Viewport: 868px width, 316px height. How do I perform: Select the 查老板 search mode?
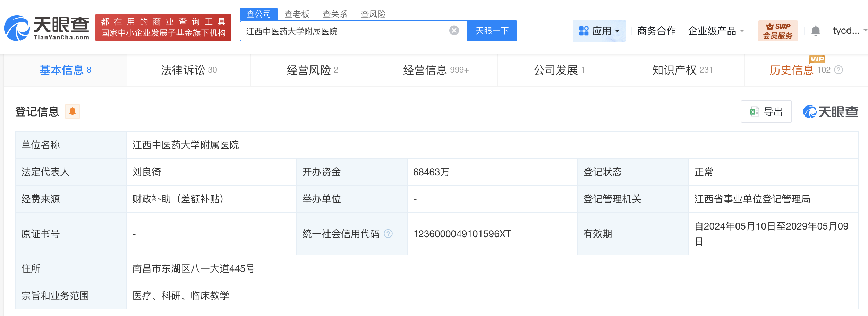pyautogui.click(x=297, y=14)
